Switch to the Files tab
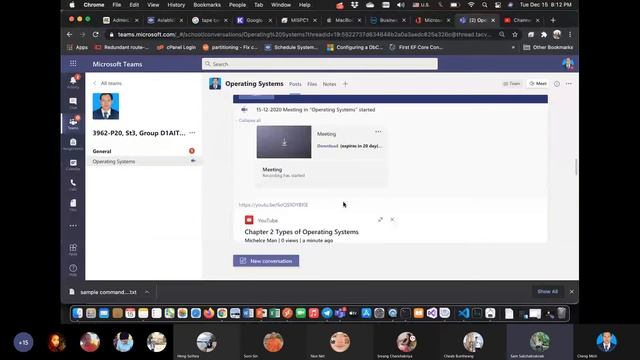Image resolution: width=640 pixels, height=360 pixels. 312,84
